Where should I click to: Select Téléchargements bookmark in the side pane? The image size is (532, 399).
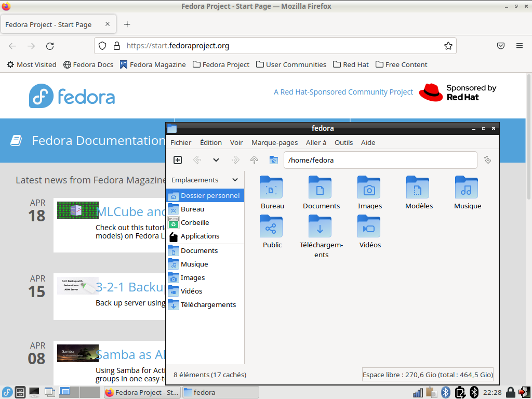[x=205, y=304]
